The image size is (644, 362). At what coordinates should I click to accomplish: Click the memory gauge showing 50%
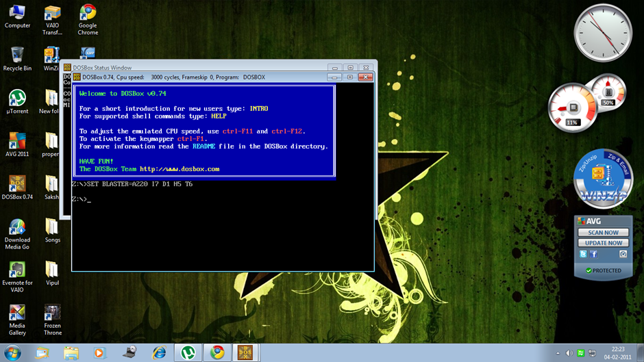[x=608, y=92]
